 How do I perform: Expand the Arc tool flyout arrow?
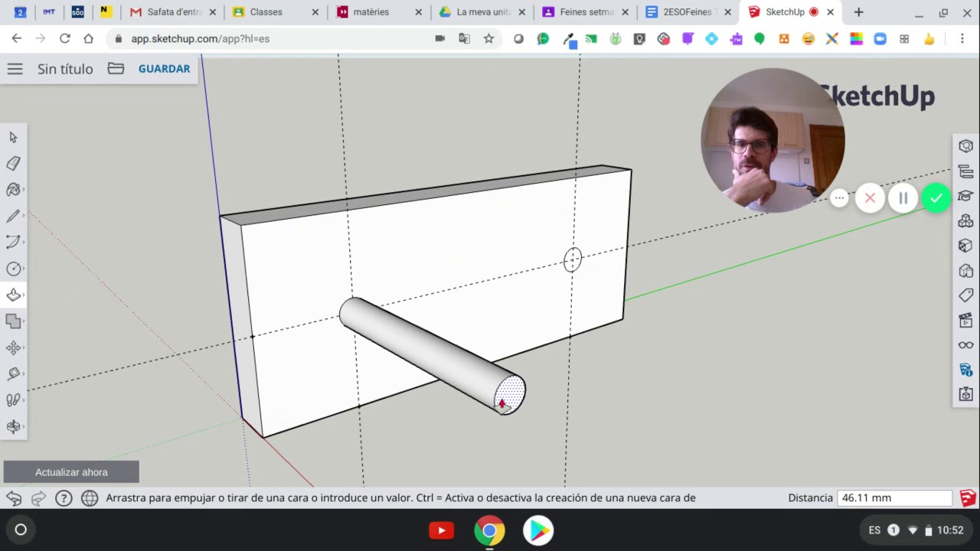coord(24,243)
